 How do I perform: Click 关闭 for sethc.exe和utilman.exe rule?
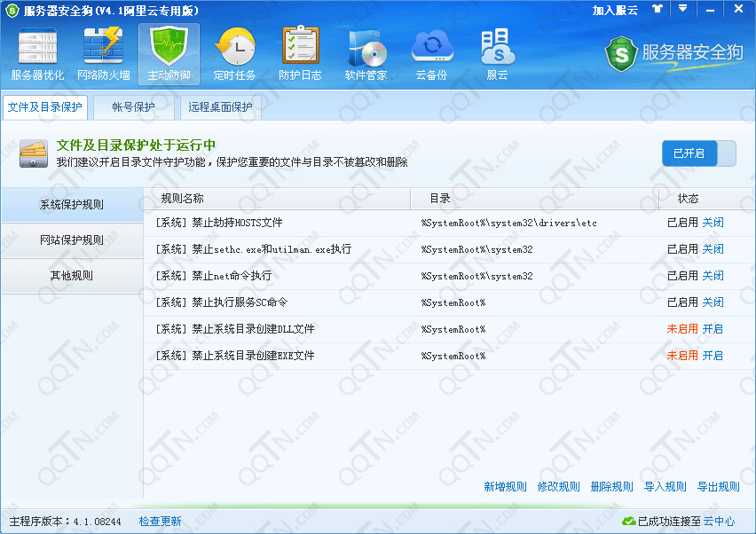[x=713, y=249]
